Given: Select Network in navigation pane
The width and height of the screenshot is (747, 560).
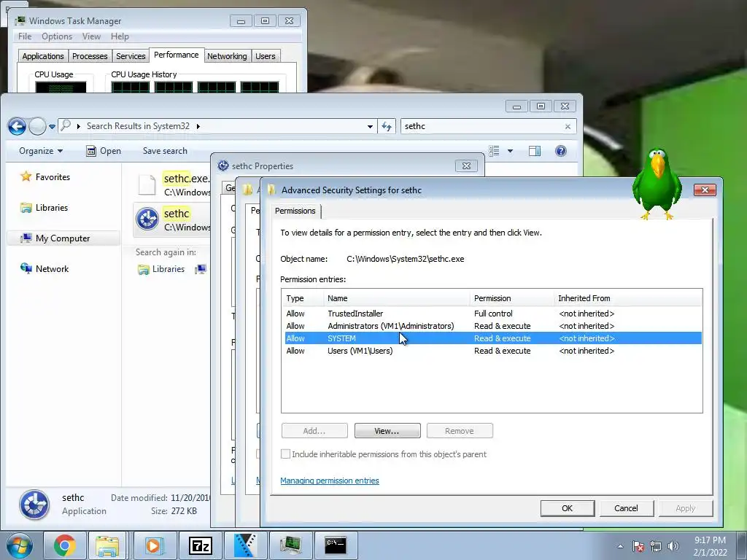Looking at the screenshot, I should [44, 268].
